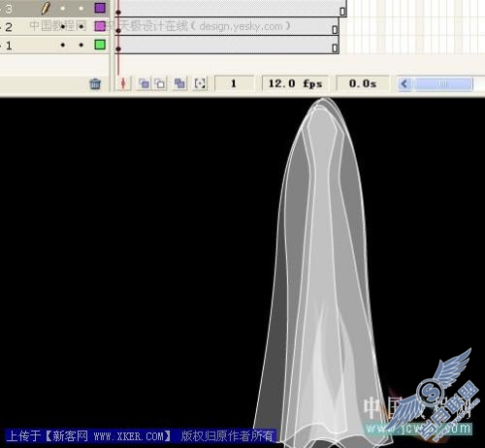Click the current frame number field showing 1
Image resolution: width=485 pixels, height=448 pixels.
pyautogui.click(x=234, y=83)
